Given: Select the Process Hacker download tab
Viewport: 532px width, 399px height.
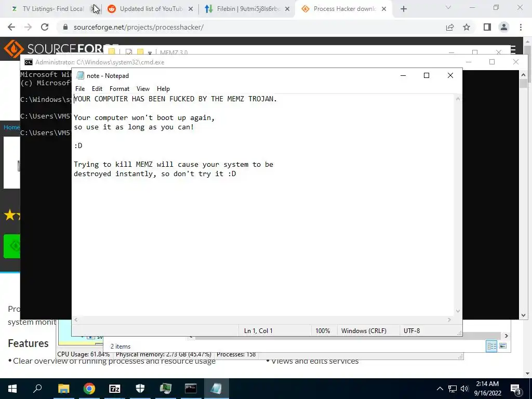Looking at the screenshot, I should point(344,9).
